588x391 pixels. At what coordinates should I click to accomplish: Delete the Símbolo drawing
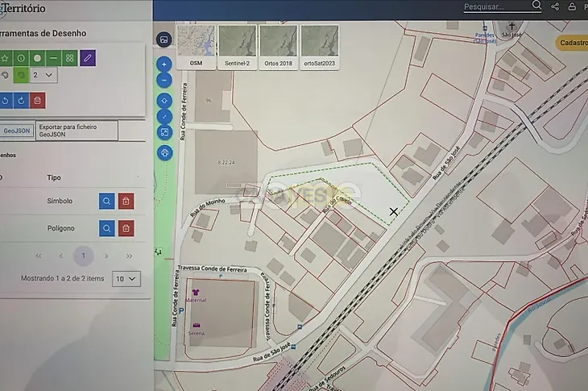tap(126, 201)
